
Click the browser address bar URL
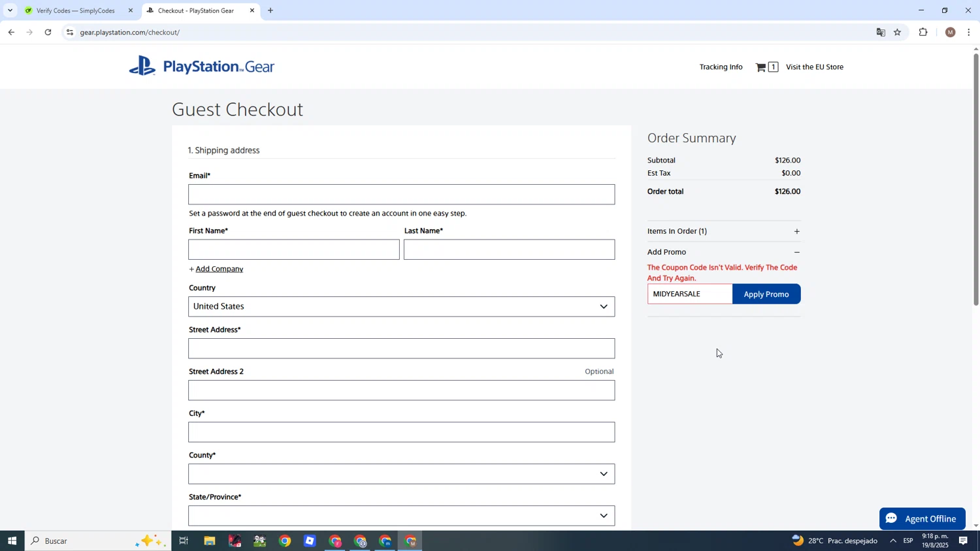130,32
